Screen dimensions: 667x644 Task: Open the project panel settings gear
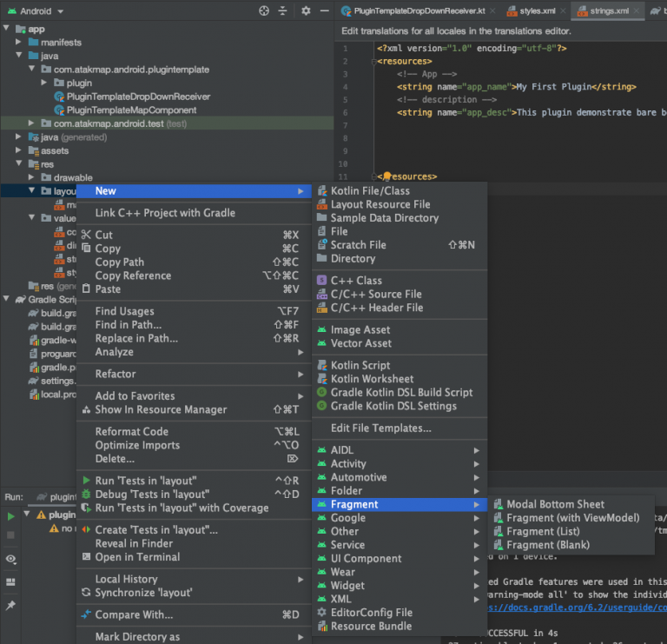(x=306, y=11)
